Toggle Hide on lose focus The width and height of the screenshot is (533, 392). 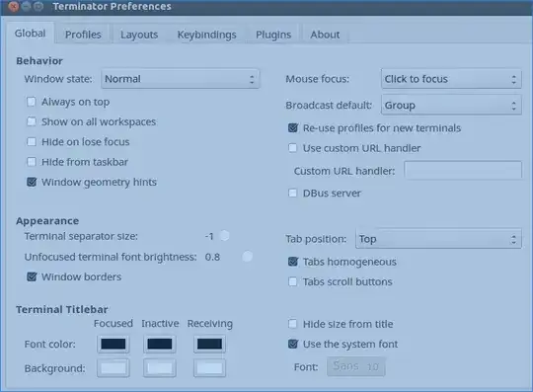32,142
